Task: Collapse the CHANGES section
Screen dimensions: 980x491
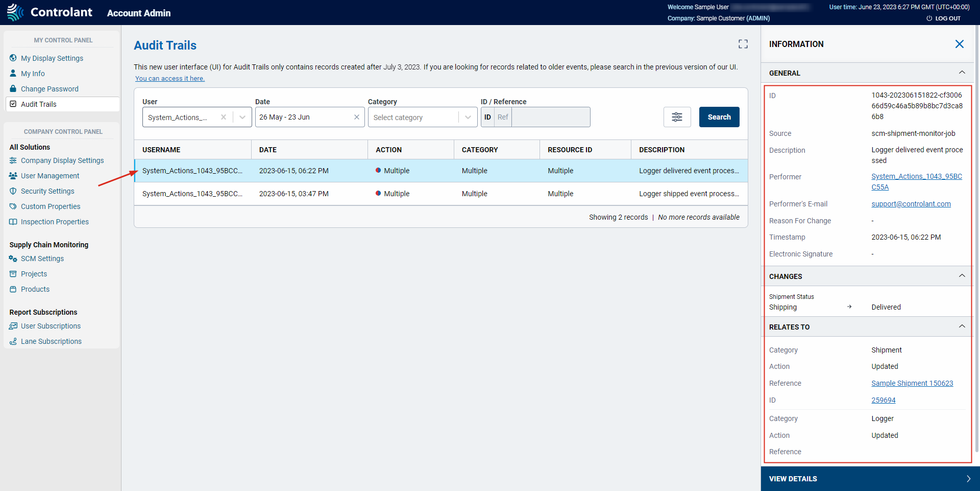Action: coord(962,276)
